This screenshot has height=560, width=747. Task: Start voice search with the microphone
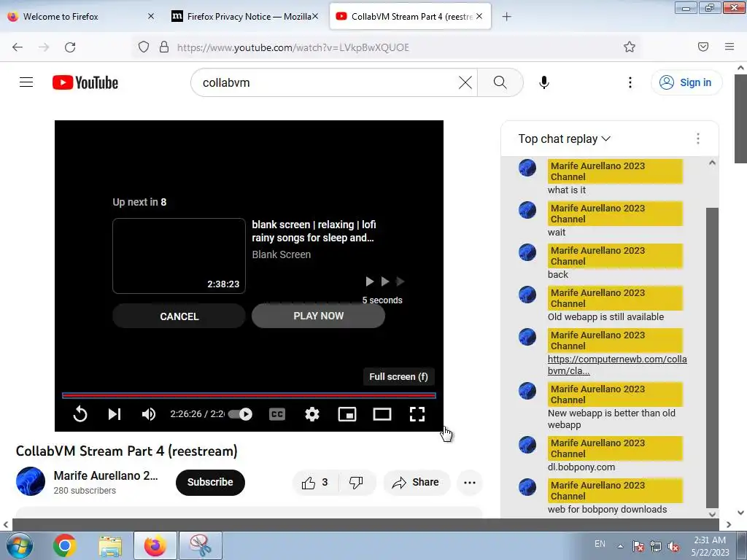pyautogui.click(x=543, y=82)
